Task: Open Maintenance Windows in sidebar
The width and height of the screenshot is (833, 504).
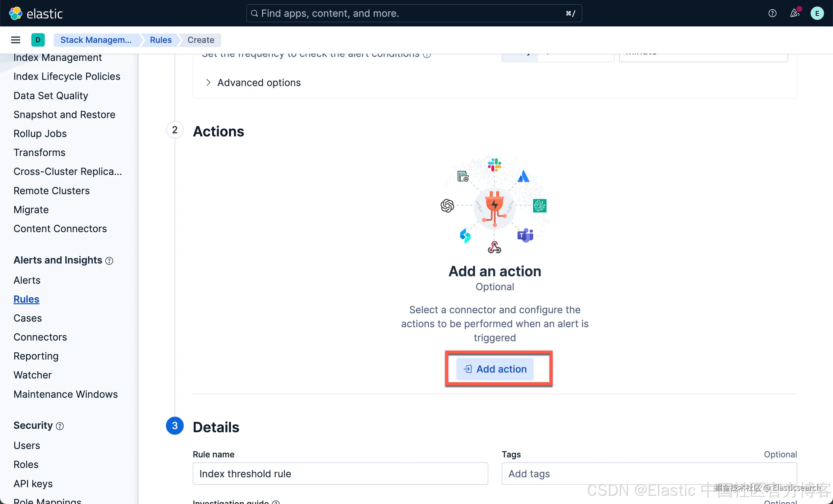Action: (x=66, y=394)
